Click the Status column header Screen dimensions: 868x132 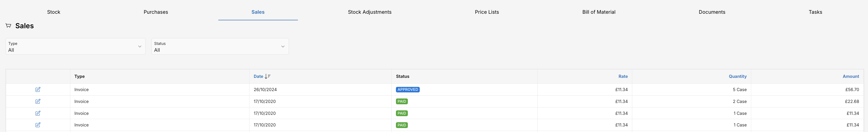(x=403, y=77)
